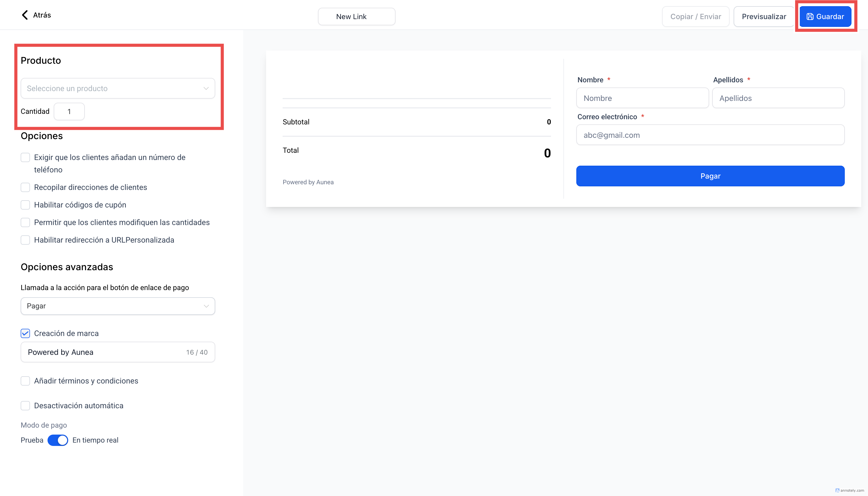Screen dimensions: 868x496
Task: Uncheck the Creación de marca checkbox
Action: click(25, 333)
